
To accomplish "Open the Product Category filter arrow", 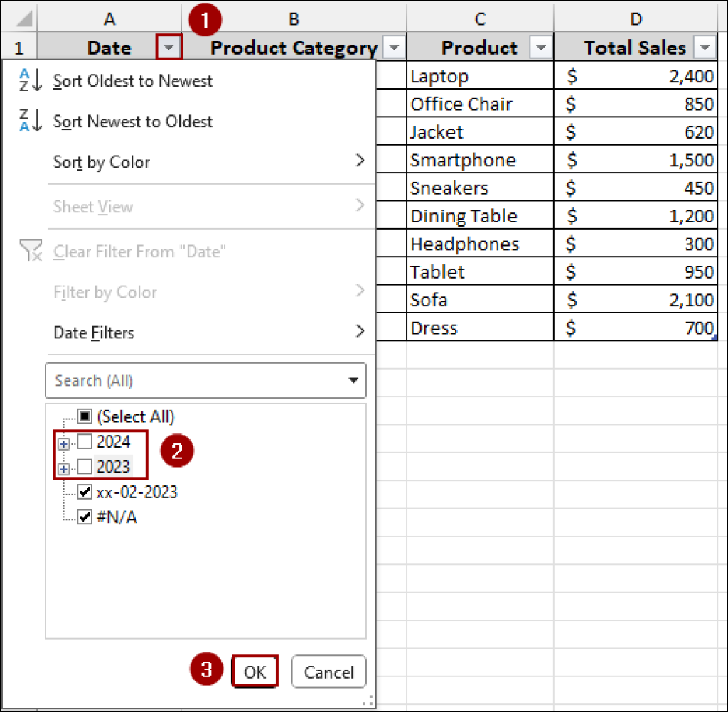I will 393,47.
